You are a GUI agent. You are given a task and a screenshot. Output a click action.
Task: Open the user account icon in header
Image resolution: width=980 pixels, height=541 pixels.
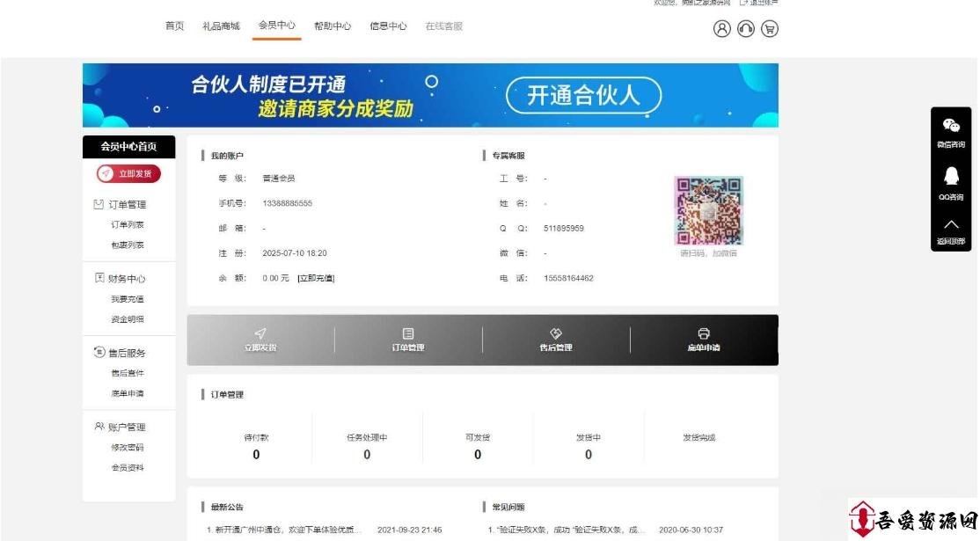[x=722, y=29]
